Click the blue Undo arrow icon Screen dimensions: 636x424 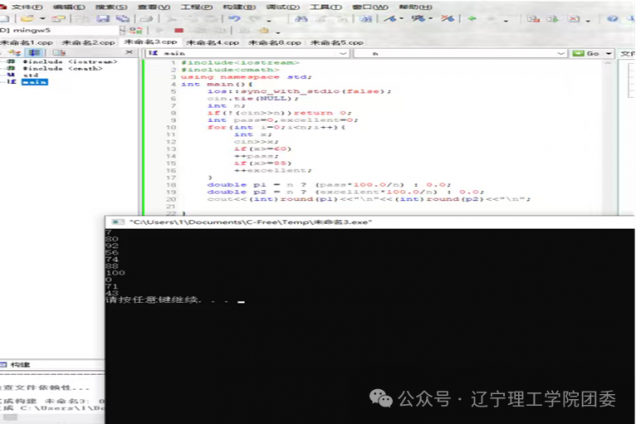tap(234, 19)
